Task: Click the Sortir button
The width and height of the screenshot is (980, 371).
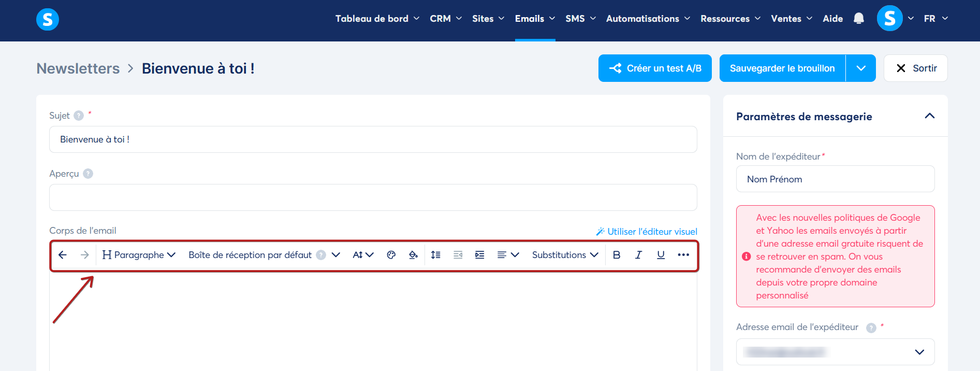Action: pyautogui.click(x=916, y=68)
